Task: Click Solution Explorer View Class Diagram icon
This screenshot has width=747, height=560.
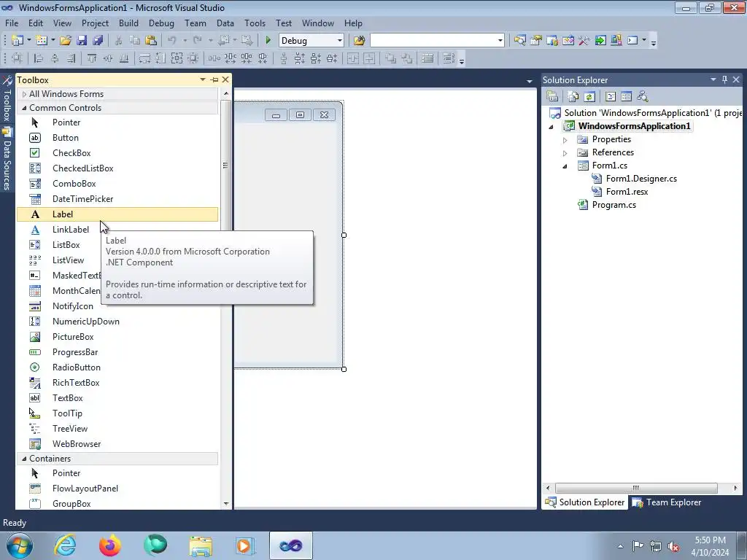Action: (x=643, y=97)
